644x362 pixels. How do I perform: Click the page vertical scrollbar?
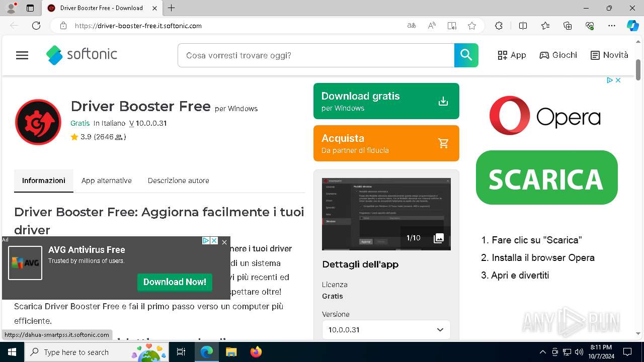[x=638, y=70]
